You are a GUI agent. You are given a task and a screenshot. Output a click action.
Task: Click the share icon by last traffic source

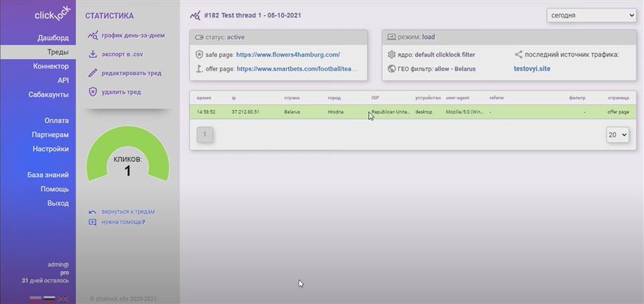(x=518, y=54)
